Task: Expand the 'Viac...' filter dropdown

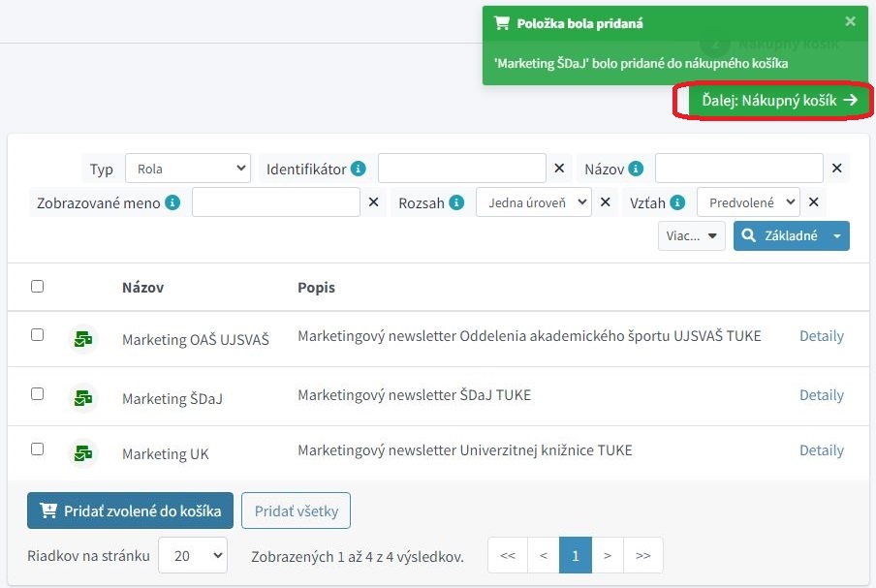Action: [x=692, y=235]
